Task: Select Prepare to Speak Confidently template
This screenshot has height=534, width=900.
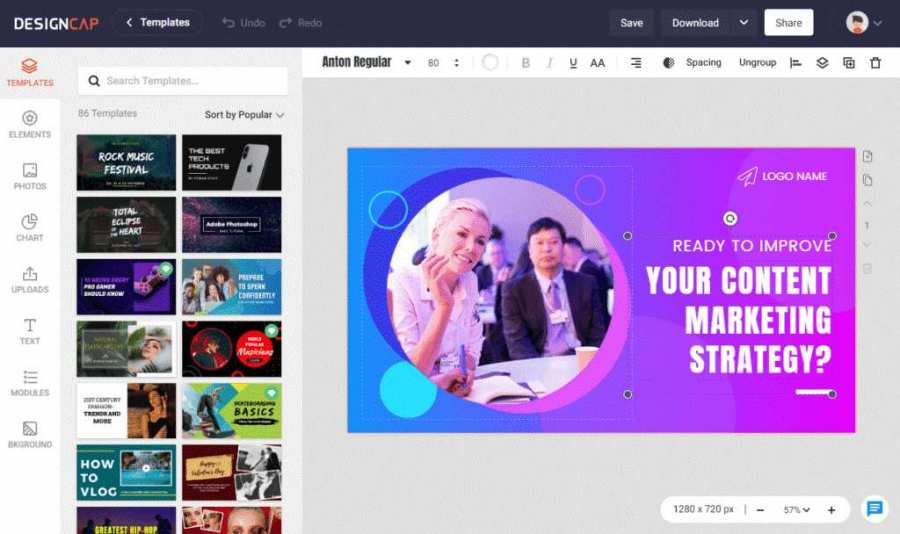Action: coord(232,287)
